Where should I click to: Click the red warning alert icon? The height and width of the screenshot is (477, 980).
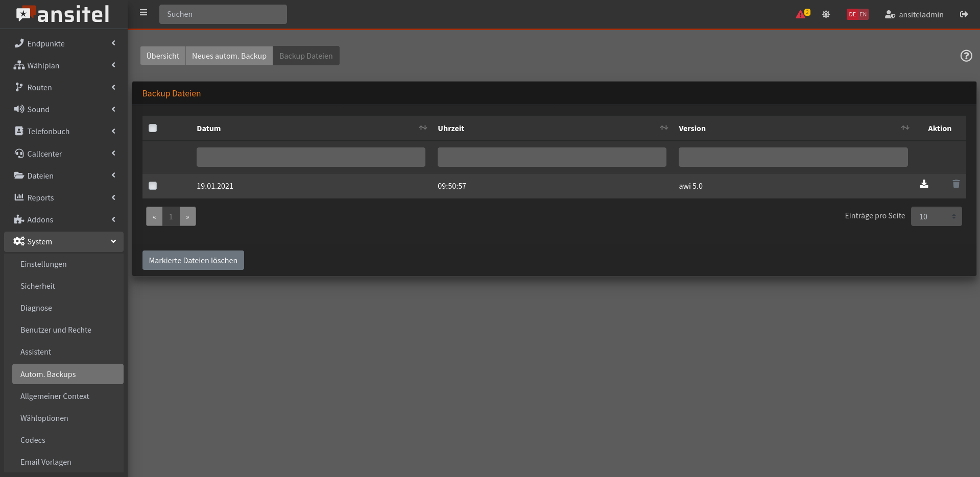coord(801,14)
